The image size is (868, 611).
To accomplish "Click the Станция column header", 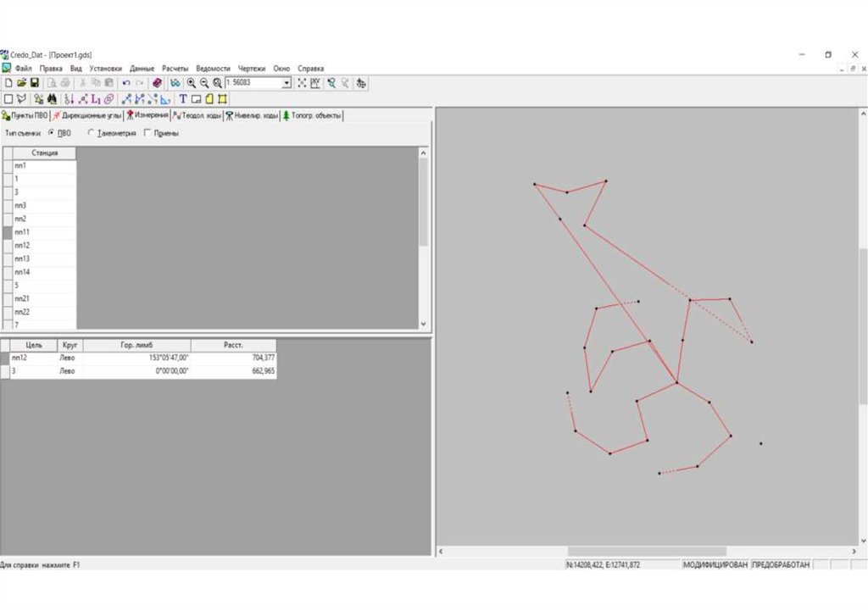I will [45, 153].
